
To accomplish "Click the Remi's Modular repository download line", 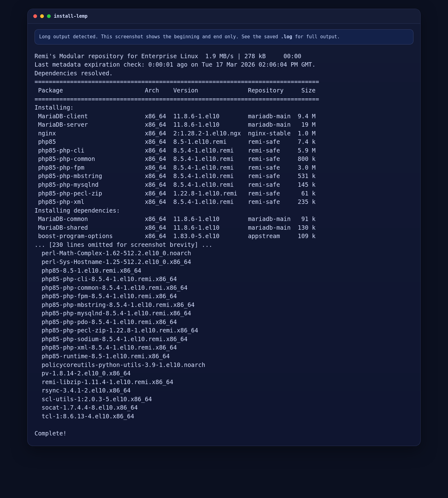I will (168, 56).
